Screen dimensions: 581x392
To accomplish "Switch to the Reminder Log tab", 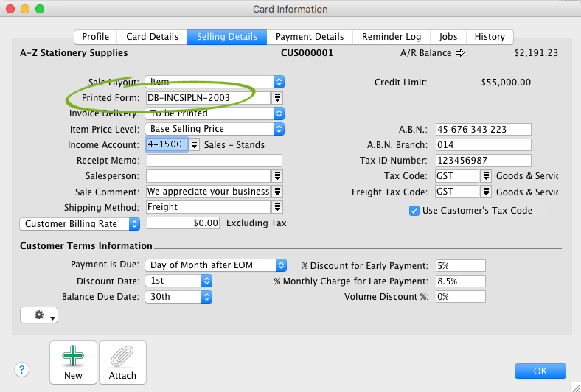I will [x=392, y=37].
